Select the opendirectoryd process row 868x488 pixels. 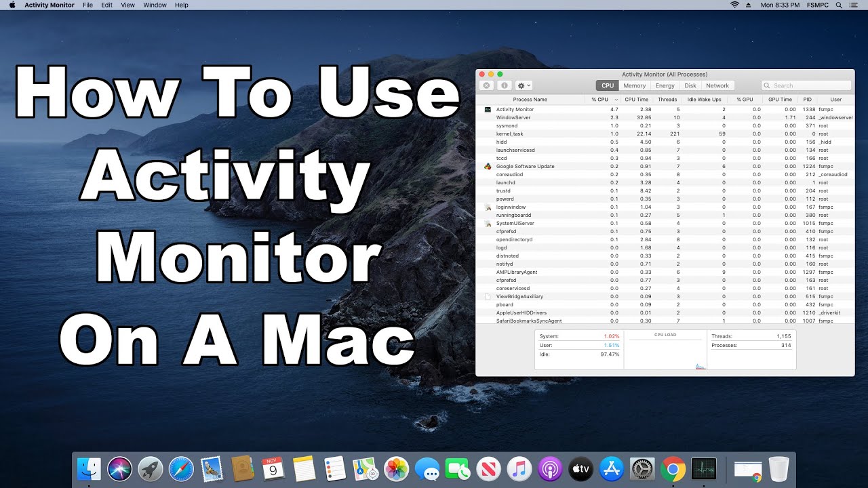tap(665, 239)
